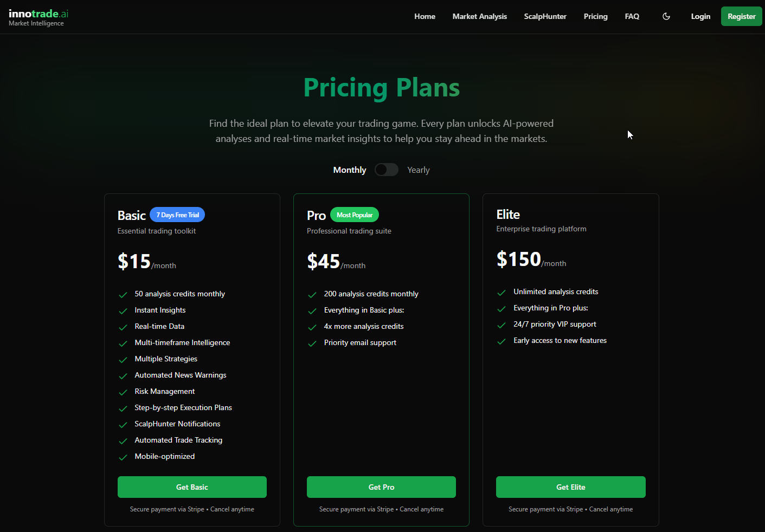Click the innotrade.ai logo
The height and width of the screenshot is (532, 765).
coord(38,16)
